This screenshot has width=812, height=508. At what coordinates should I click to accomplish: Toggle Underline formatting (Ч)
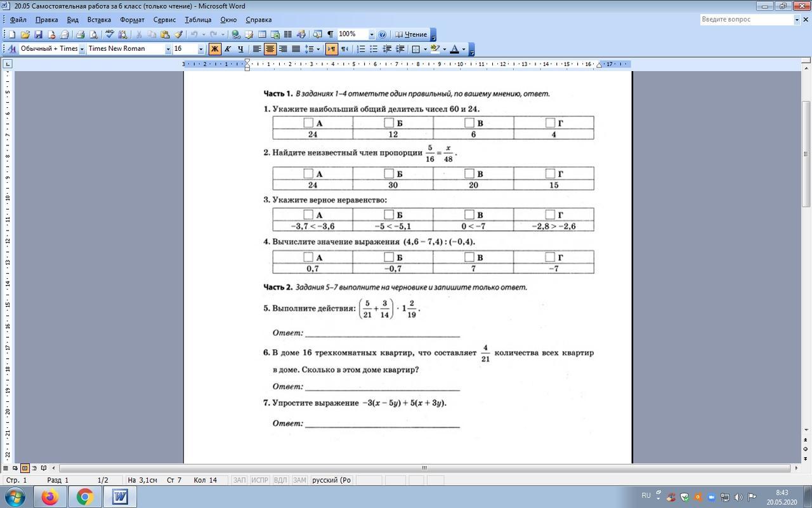click(240, 49)
